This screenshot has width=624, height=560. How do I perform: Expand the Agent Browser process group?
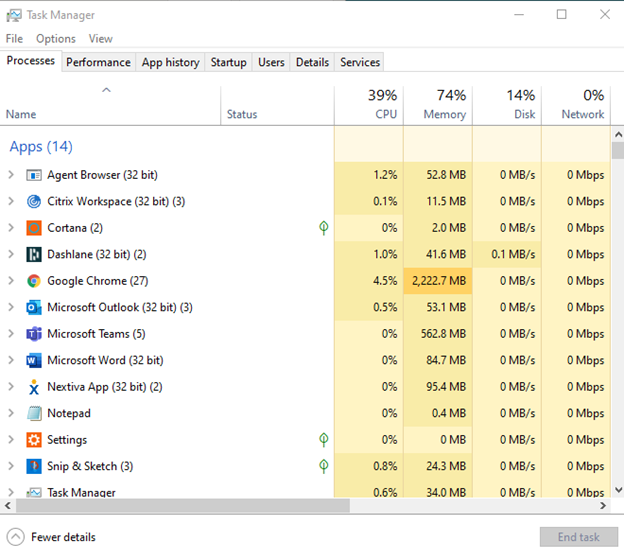(x=11, y=175)
